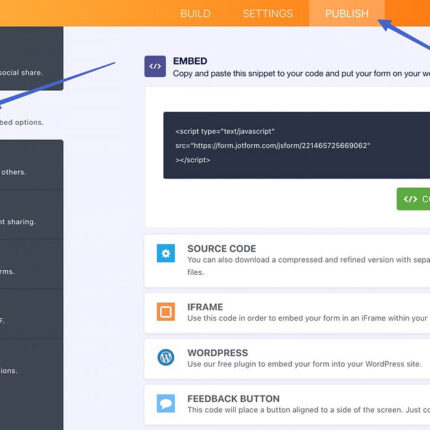
Task: Select the PUBLISH tab
Action: point(347,13)
